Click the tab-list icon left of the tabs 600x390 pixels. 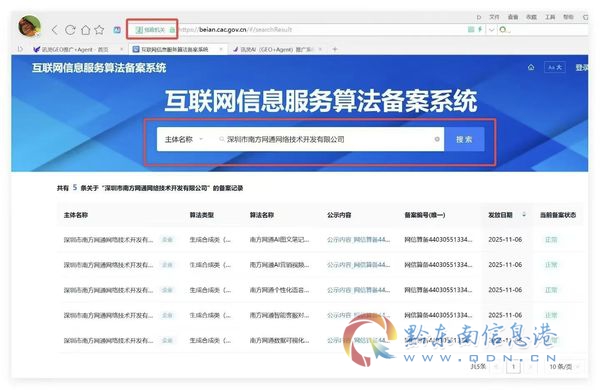20,49
